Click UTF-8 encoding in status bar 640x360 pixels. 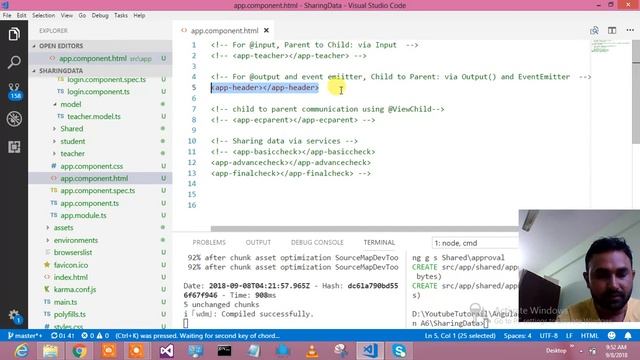click(549, 336)
